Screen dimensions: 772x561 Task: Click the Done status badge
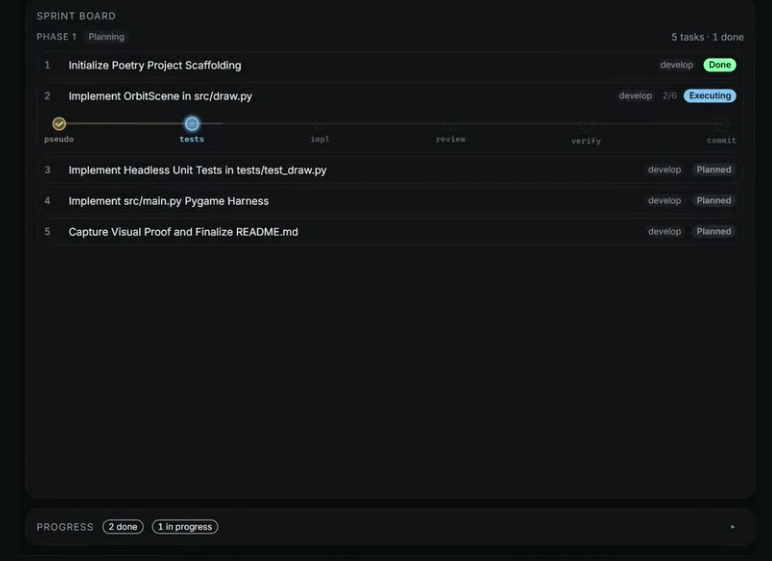tap(720, 65)
